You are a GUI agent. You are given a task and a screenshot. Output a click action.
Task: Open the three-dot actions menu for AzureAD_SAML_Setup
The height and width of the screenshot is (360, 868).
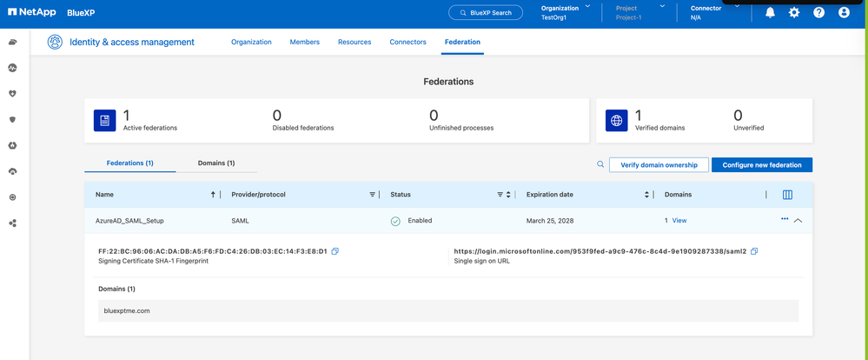click(785, 219)
